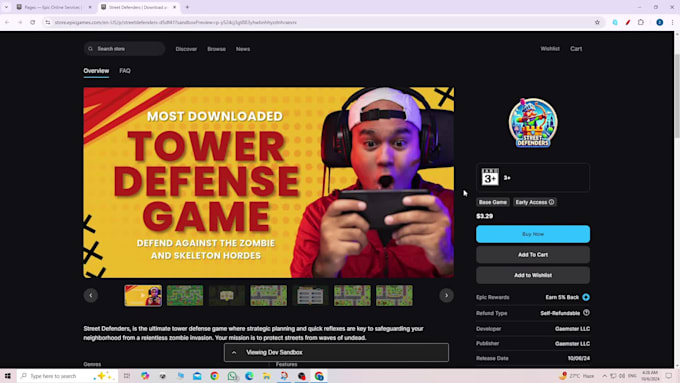Open the tab search dropdown arrow

6,7
